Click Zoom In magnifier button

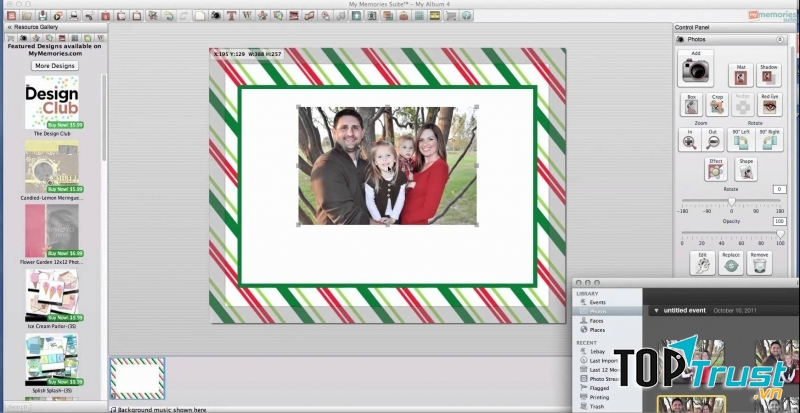pyautogui.click(x=690, y=140)
